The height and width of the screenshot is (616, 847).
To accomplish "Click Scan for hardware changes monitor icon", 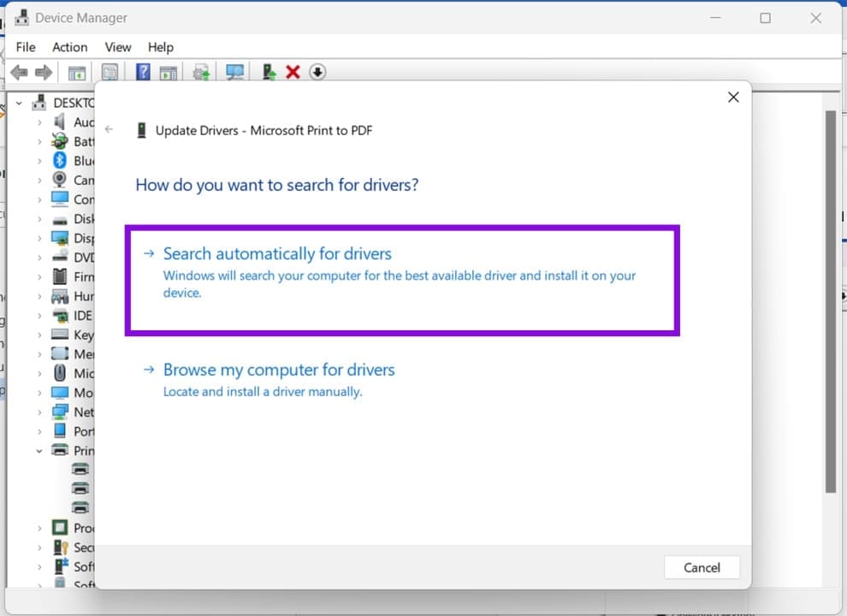I will tap(235, 72).
